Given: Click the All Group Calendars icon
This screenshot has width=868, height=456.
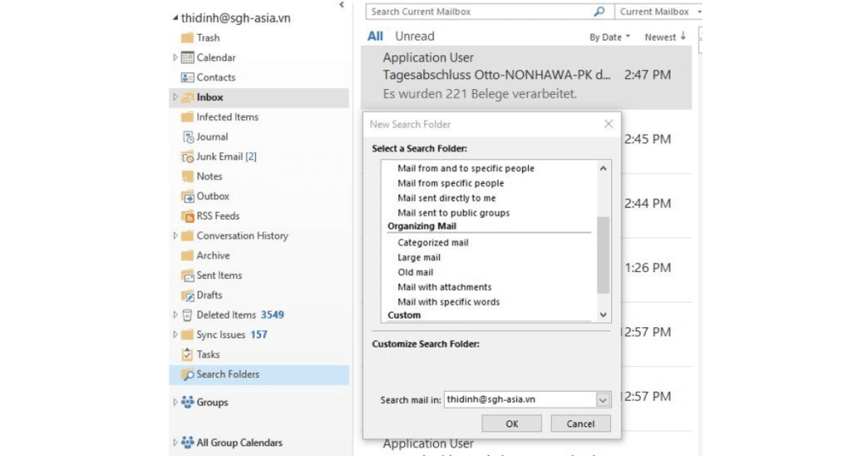Looking at the screenshot, I should (x=187, y=442).
